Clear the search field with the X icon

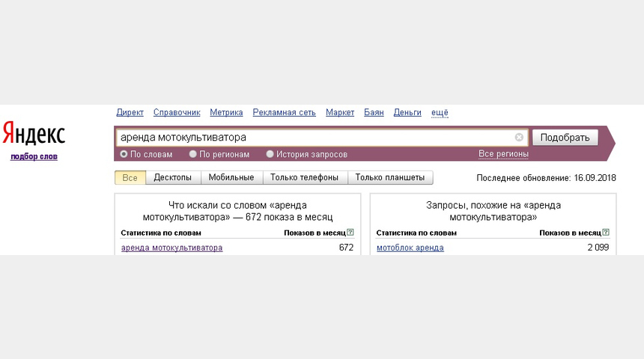[x=519, y=138]
